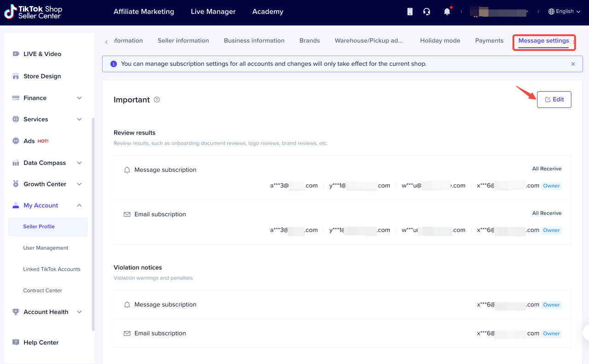Open the Help Center in sidebar
The width and height of the screenshot is (589, 364).
[x=41, y=342]
